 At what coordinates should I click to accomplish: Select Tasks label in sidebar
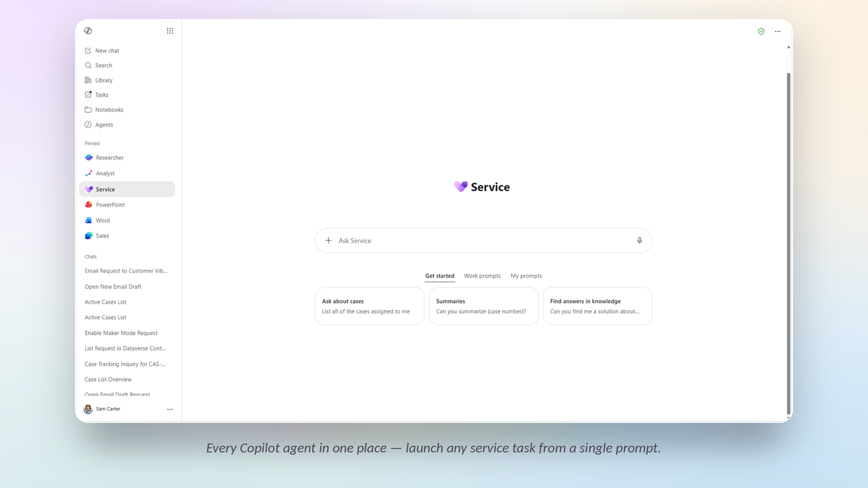coord(102,95)
